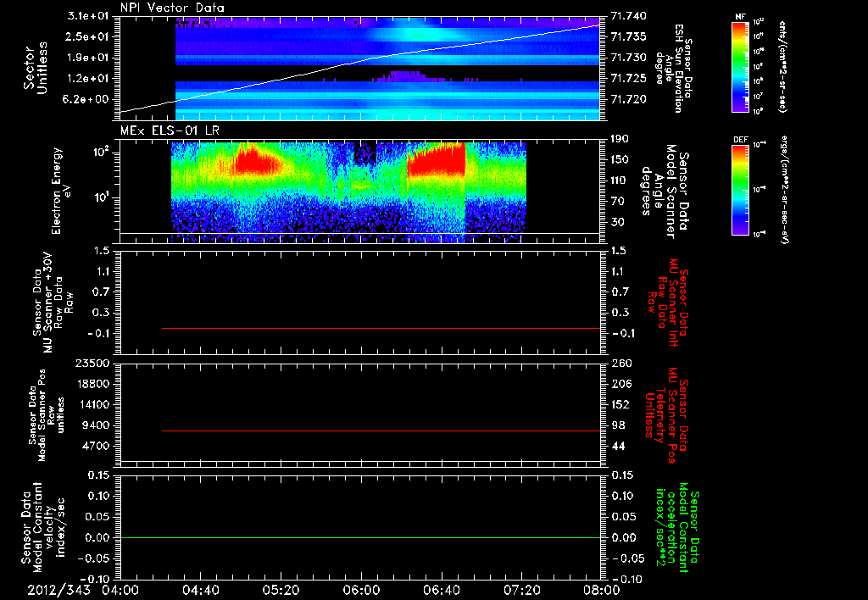
Task: Click the '190' scanner angle tick
Action: point(620,139)
